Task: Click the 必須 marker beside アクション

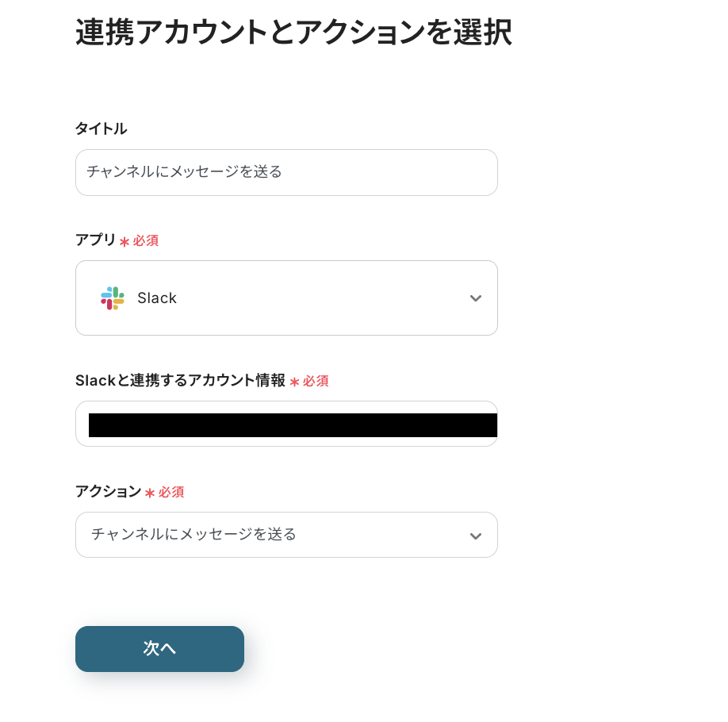Action: 171,492
